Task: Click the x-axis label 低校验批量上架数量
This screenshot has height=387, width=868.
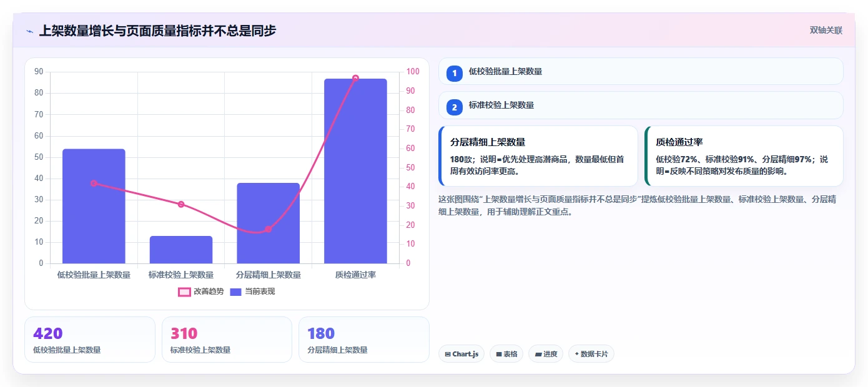Action: [94, 275]
